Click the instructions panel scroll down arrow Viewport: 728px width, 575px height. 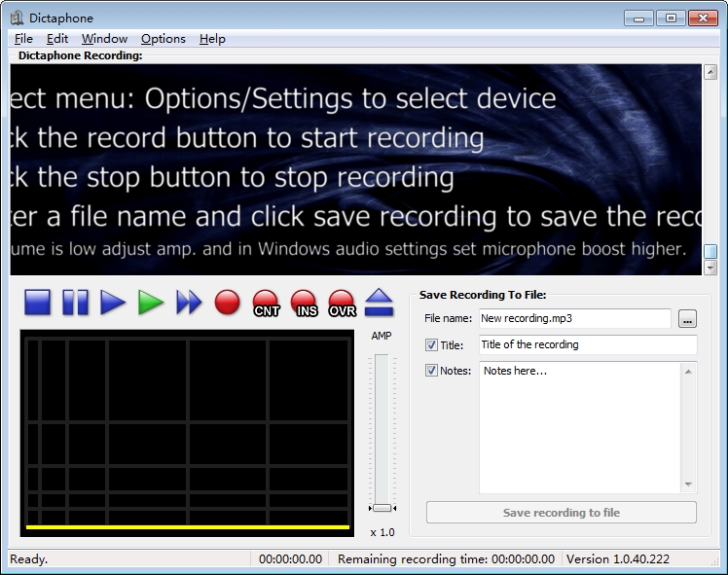(x=710, y=268)
